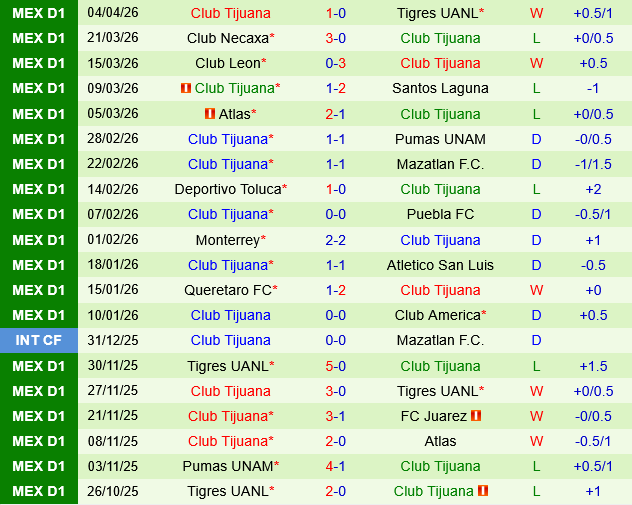Open the Club Necaxa team link
632x505 pixels.
tap(228, 38)
